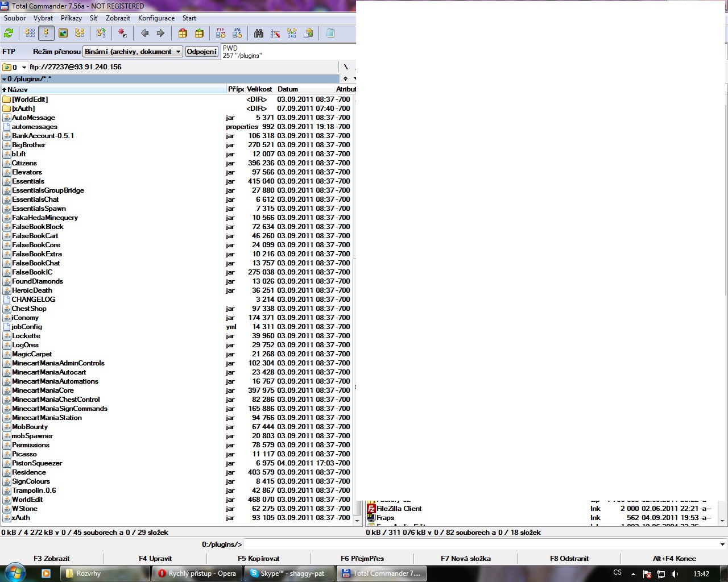
Task: Switch to brief file names view icon
Action: [30, 34]
